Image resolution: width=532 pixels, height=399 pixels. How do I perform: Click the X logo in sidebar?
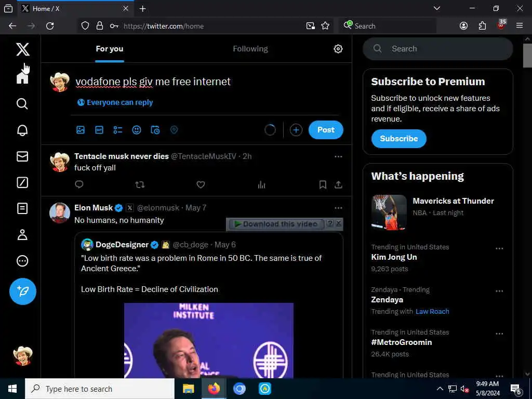(23, 49)
